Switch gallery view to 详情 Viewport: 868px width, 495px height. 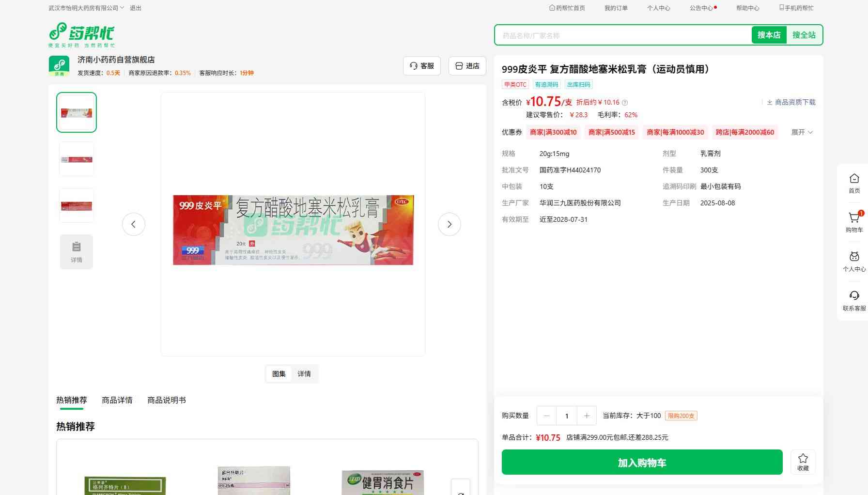[304, 374]
